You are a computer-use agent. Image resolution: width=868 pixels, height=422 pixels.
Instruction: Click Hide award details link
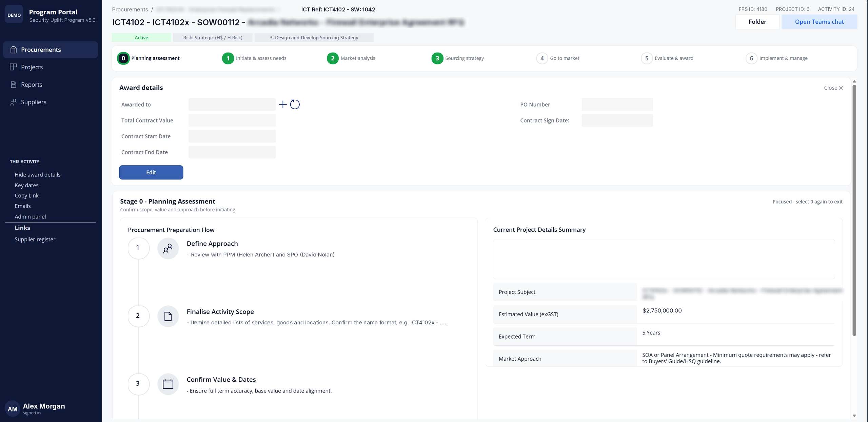38,175
